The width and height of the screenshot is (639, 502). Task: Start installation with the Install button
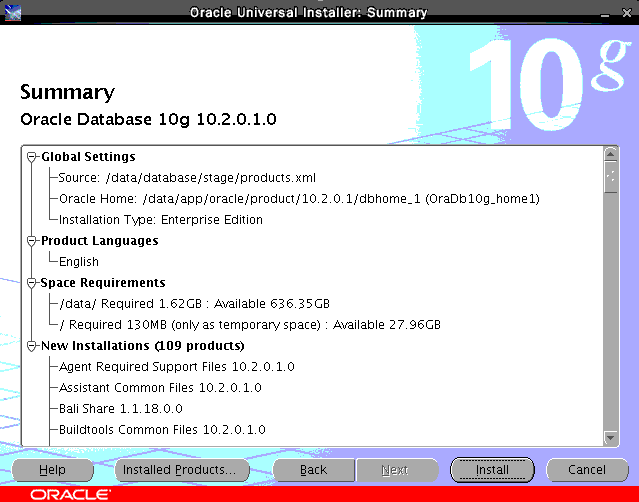tap(492, 470)
